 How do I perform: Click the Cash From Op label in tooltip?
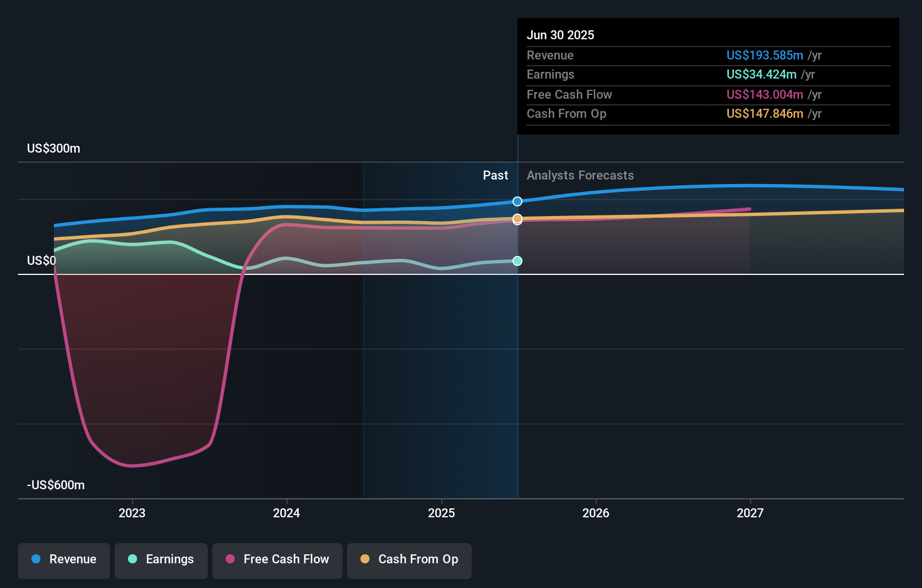(567, 113)
